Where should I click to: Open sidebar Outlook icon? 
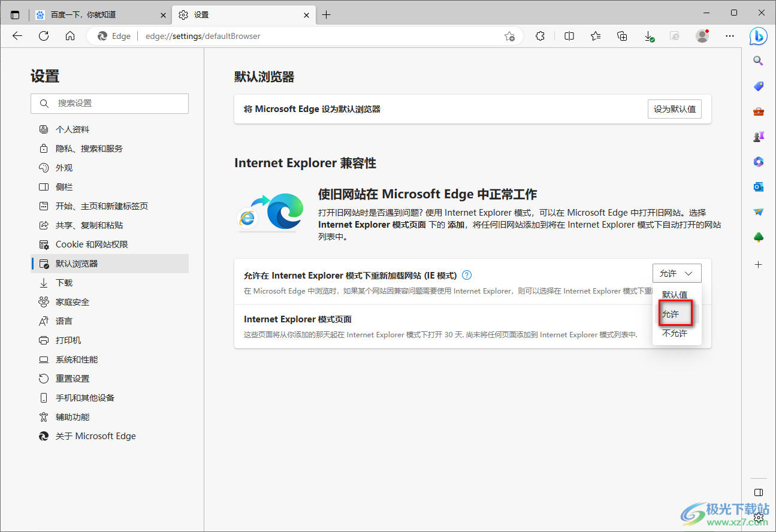tap(759, 187)
